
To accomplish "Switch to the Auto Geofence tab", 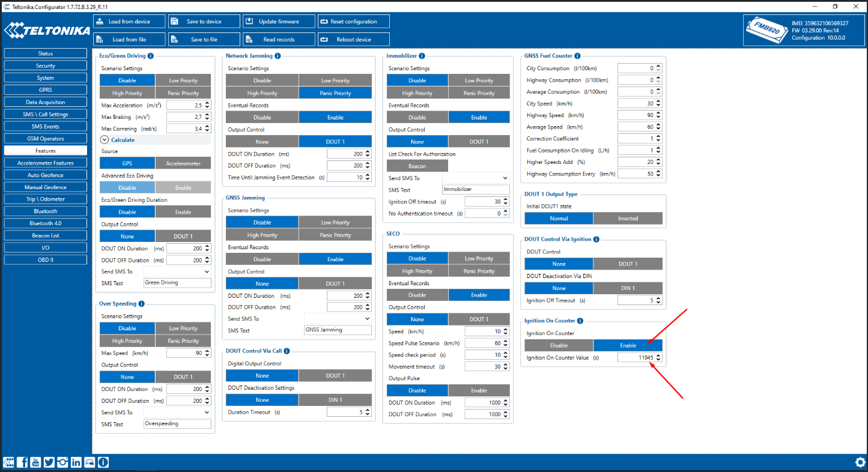I will [x=46, y=175].
